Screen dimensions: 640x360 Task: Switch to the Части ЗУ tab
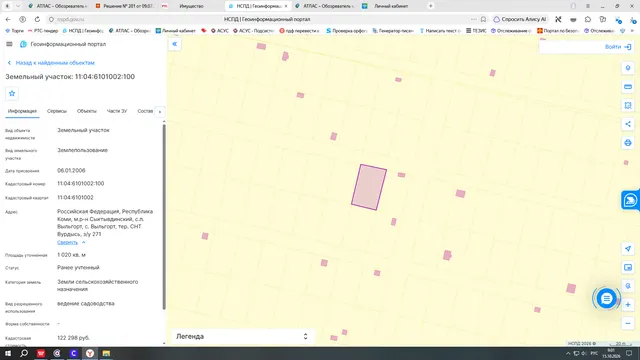click(117, 111)
